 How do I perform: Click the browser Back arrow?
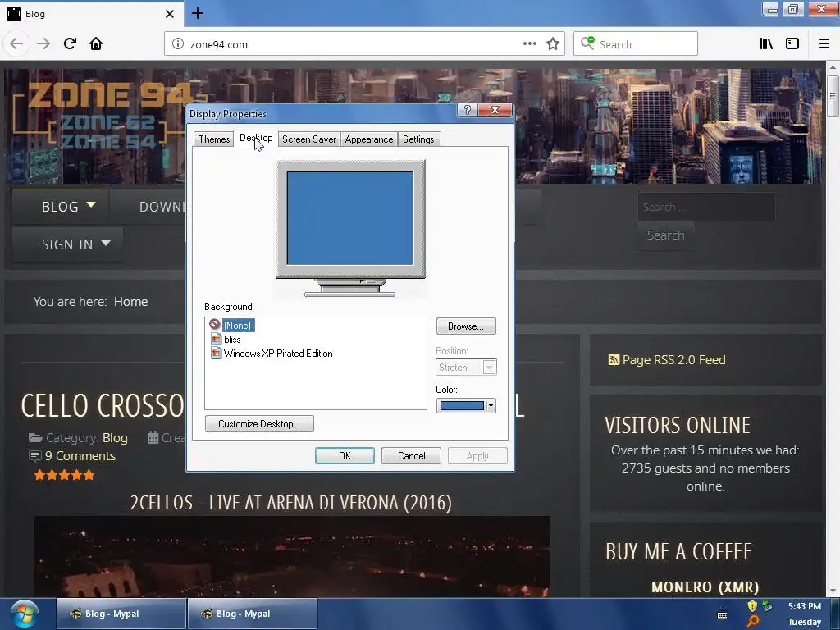(x=16, y=44)
